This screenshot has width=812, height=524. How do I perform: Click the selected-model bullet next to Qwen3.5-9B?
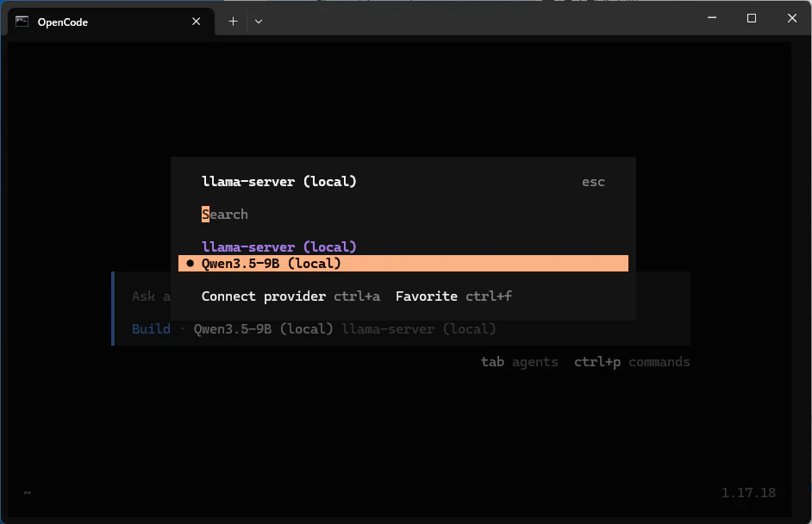pyautogui.click(x=190, y=263)
